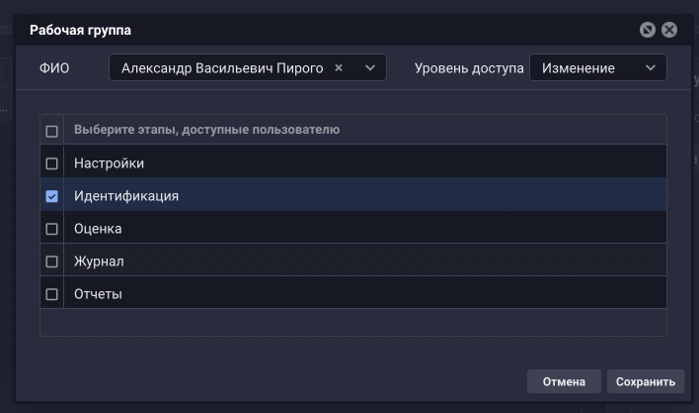
Task: Open the Уровень доступа dropdown
Action: 597,68
